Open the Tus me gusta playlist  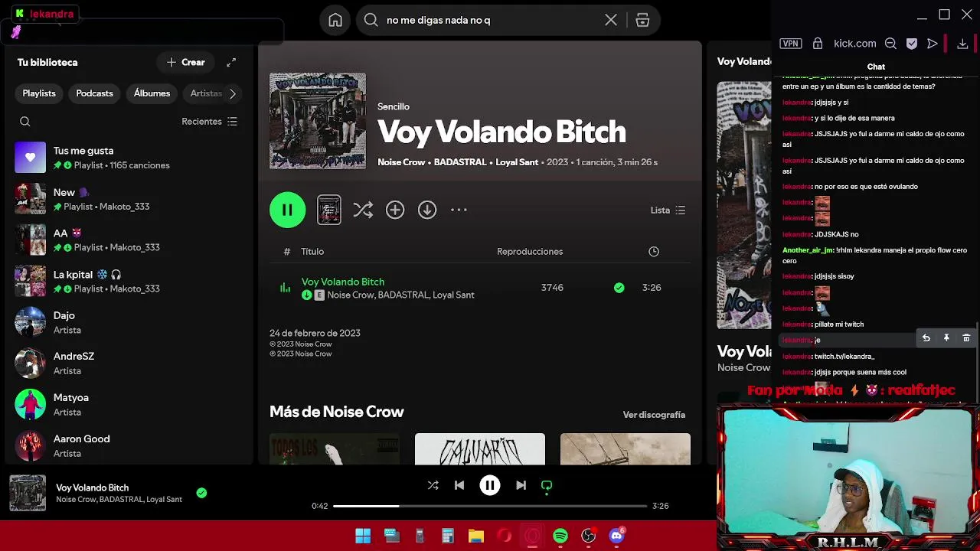click(129, 158)
